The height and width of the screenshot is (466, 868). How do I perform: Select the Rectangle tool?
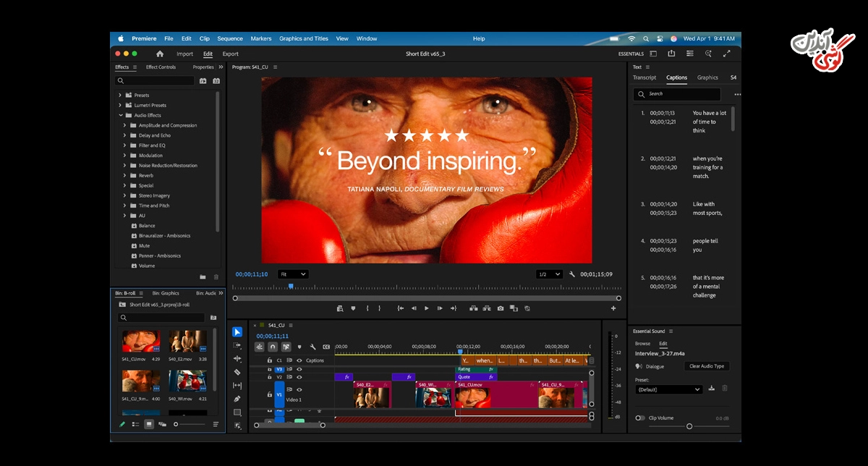tap(237, 412)
